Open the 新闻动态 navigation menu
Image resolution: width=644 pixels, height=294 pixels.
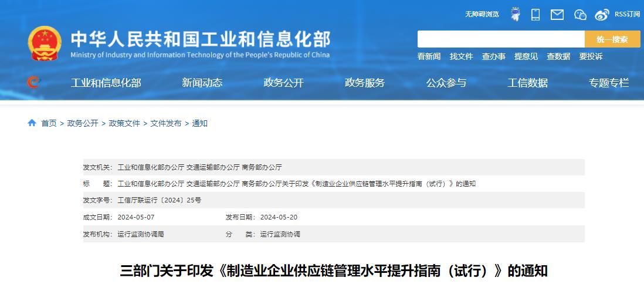(x=202, y=83)
